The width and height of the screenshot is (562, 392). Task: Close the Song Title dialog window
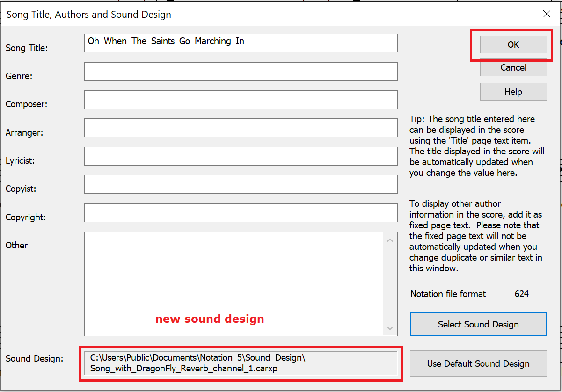coord(547,14)
